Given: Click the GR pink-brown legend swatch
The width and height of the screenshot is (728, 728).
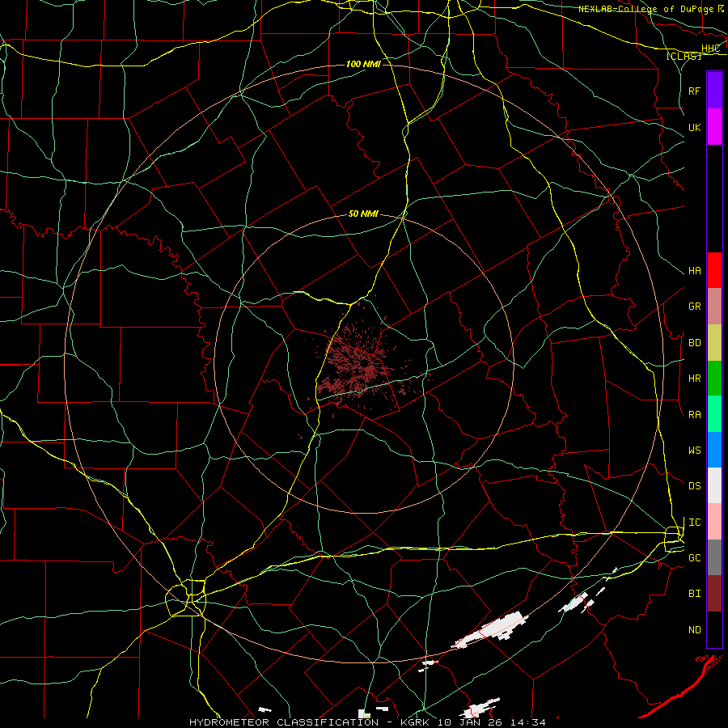Looking at the screenshot, I should point(714,307).
